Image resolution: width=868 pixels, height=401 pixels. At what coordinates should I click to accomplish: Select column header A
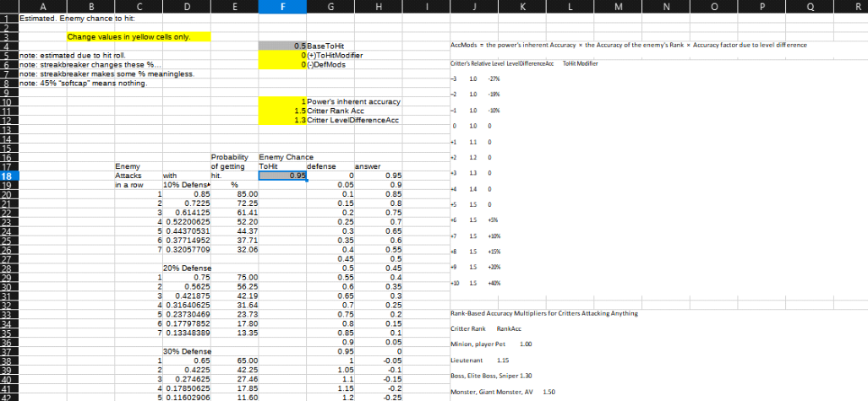pyautogui.click(x=42, y=7)
